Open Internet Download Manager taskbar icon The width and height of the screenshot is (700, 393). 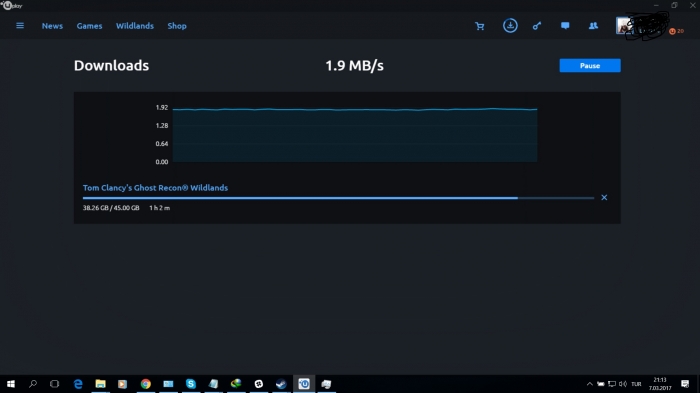click(236, 384)
